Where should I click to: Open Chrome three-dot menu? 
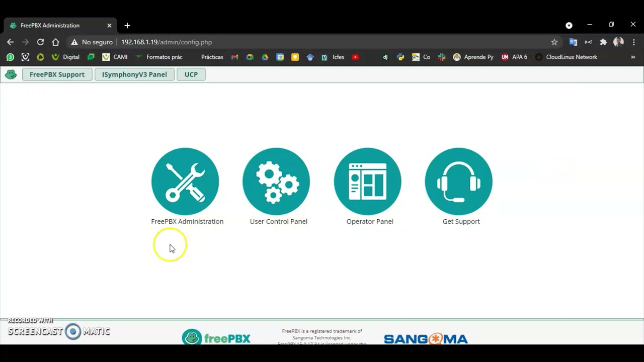(633, 42)
